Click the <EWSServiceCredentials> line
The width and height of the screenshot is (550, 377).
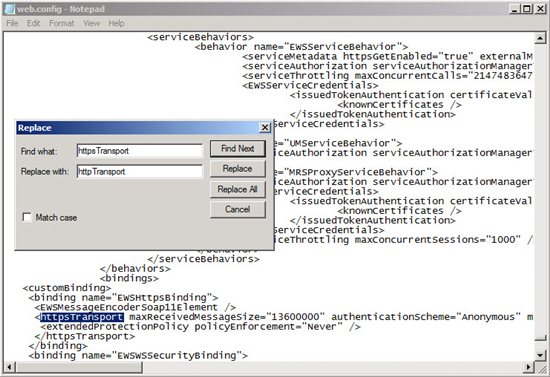(x=310, y=85)
